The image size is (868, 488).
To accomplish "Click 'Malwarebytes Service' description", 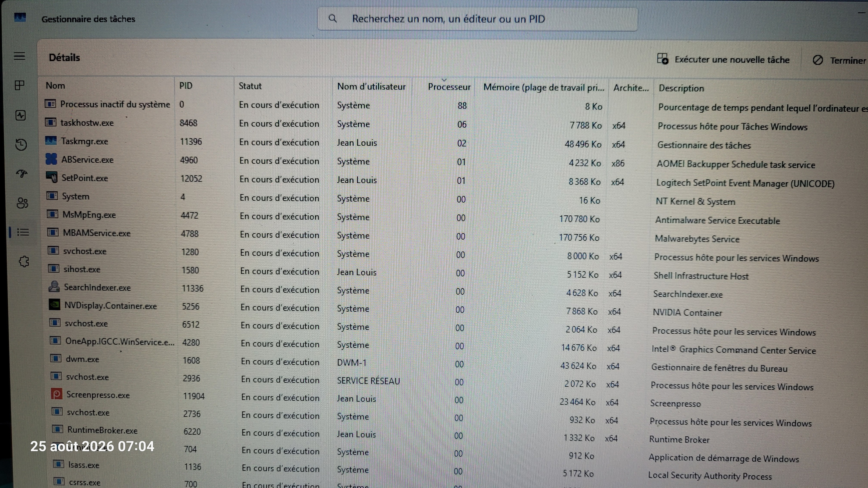I will pos(697,239).
